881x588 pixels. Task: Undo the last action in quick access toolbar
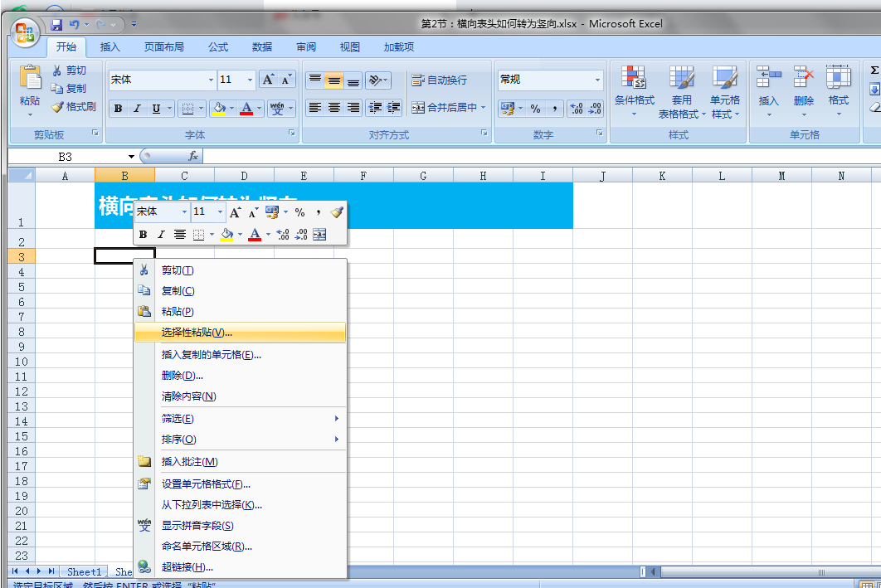pyautogui.click(x=74, y=25)
